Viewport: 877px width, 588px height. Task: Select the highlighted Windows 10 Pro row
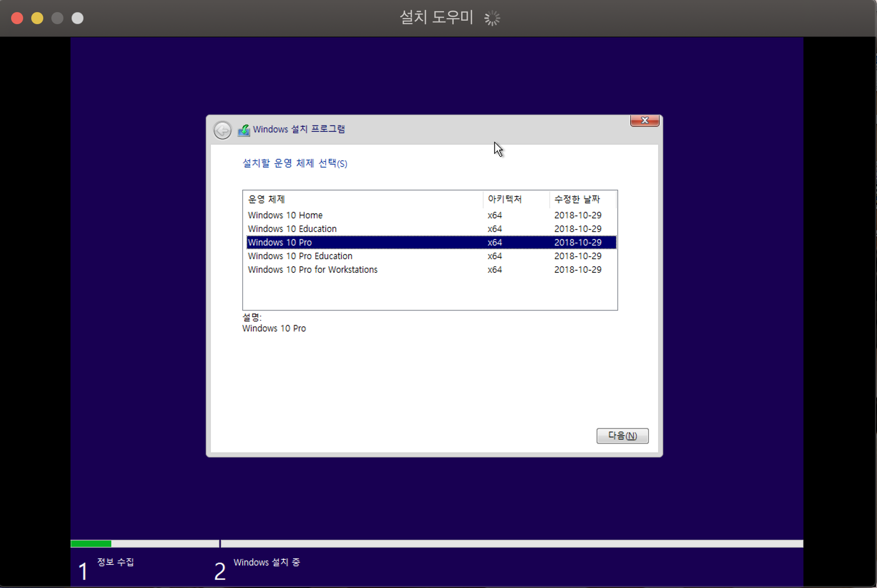click(431, 242)
